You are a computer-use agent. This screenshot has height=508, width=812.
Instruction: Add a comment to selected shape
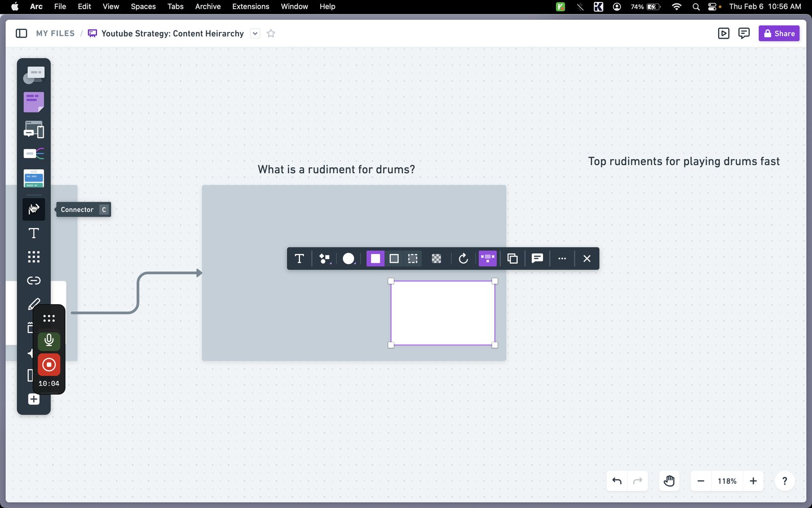click(537, 259)
